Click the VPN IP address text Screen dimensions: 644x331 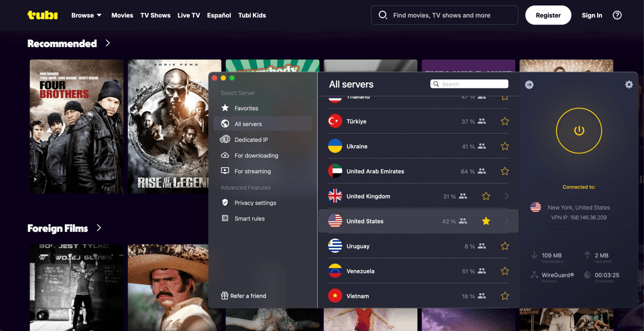tap(579, 217)
